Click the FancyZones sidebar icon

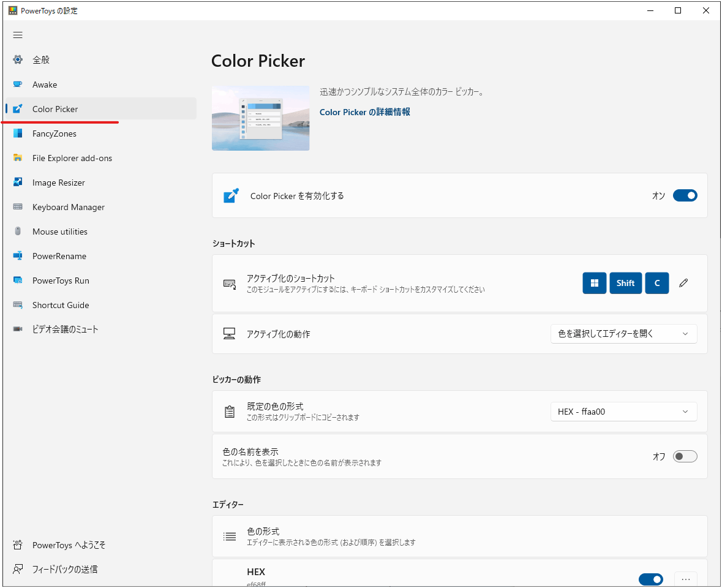click(18, 134)
